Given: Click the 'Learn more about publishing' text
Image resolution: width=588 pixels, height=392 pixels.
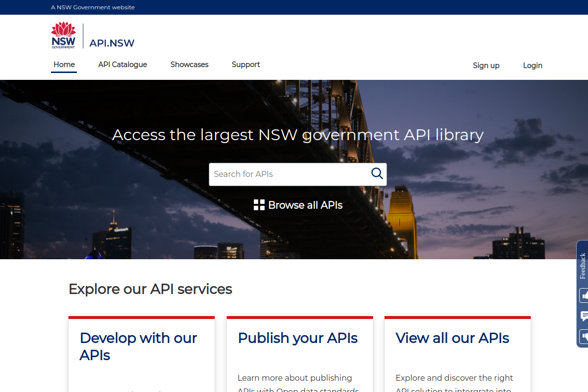Looking at the screenshot, I should pos(295,378).
